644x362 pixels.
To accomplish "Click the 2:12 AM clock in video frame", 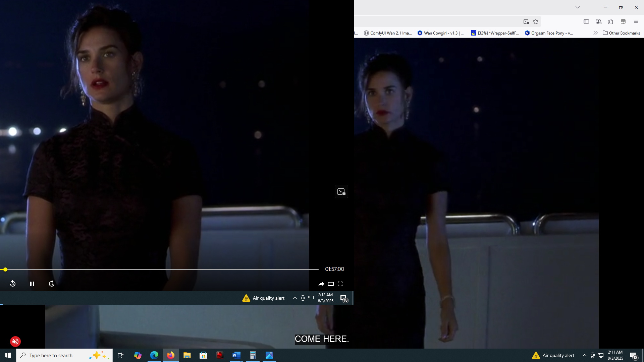I will click(326, 298).
